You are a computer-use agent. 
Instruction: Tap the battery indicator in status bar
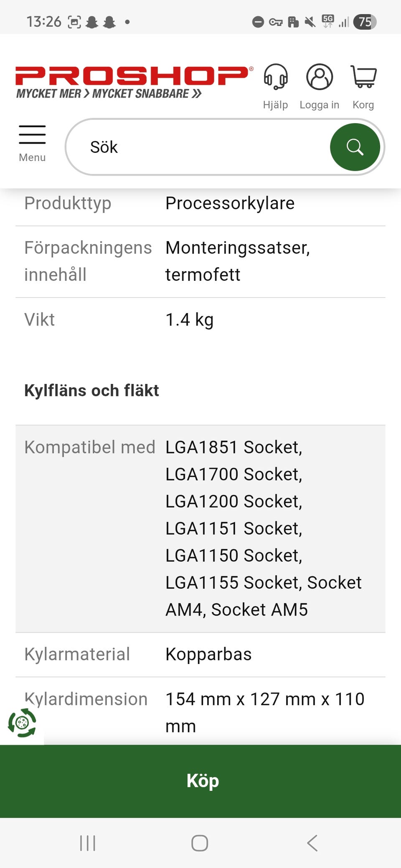(x=365, y=22)
